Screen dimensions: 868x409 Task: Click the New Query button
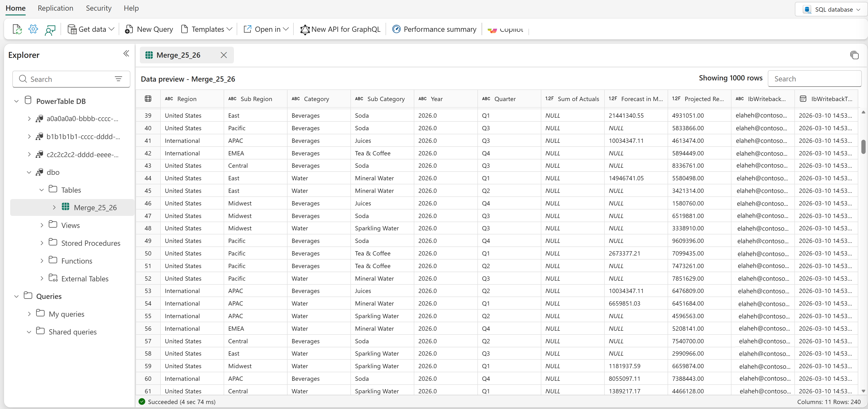point(149,29)
